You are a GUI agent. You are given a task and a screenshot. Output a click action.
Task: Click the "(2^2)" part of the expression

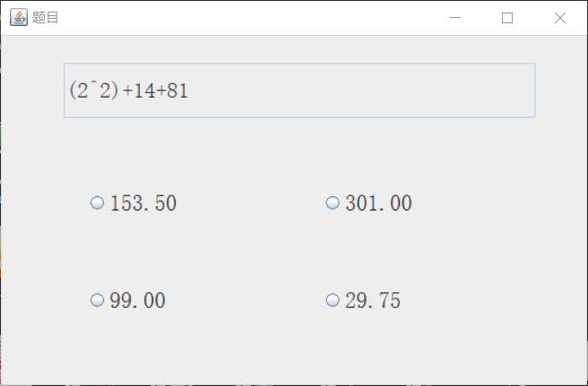93,90
